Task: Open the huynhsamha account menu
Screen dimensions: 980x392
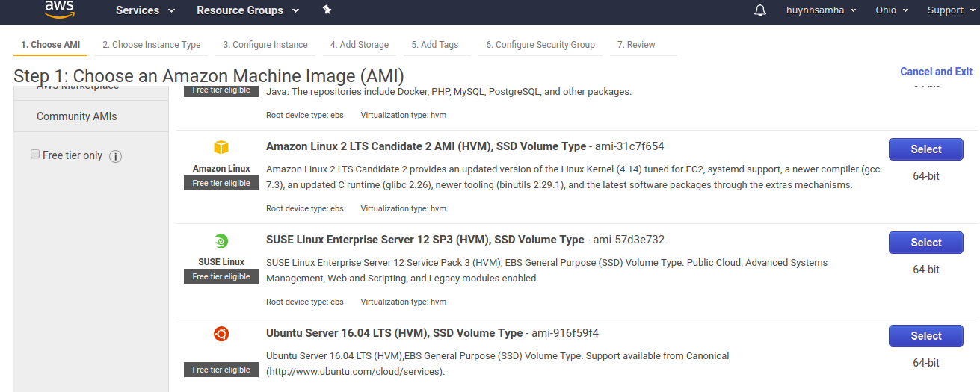Action: click(822, 10)
